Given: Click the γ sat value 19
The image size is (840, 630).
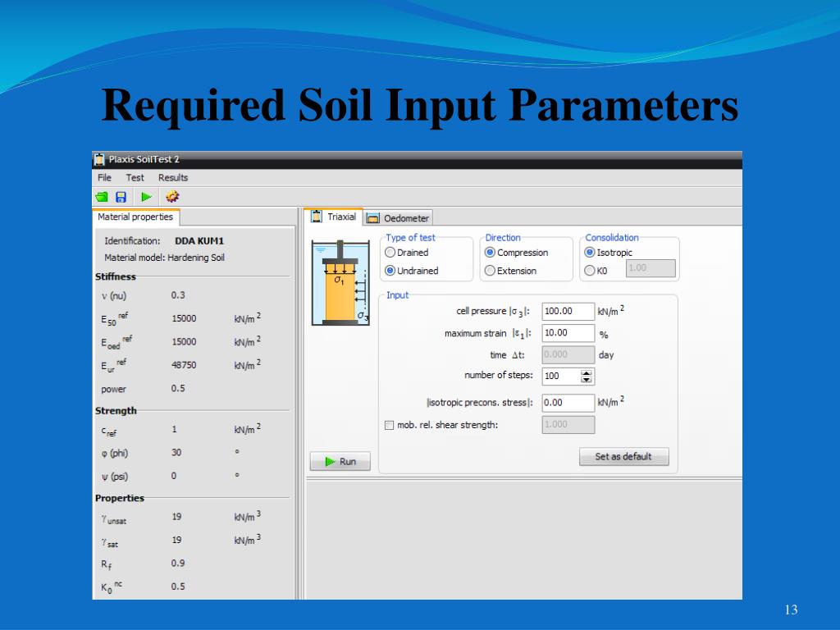Looking at the screenshot, I should 177,540.
